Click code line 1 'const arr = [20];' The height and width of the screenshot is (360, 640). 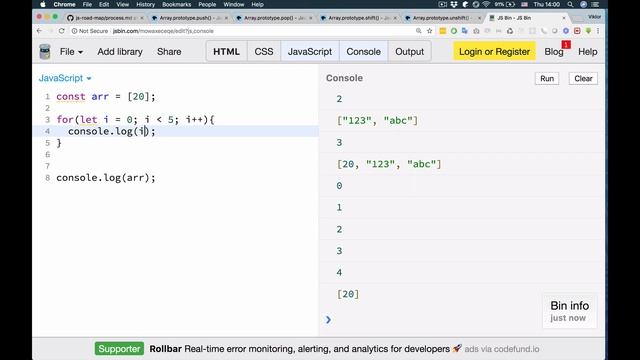coord(106,97)
